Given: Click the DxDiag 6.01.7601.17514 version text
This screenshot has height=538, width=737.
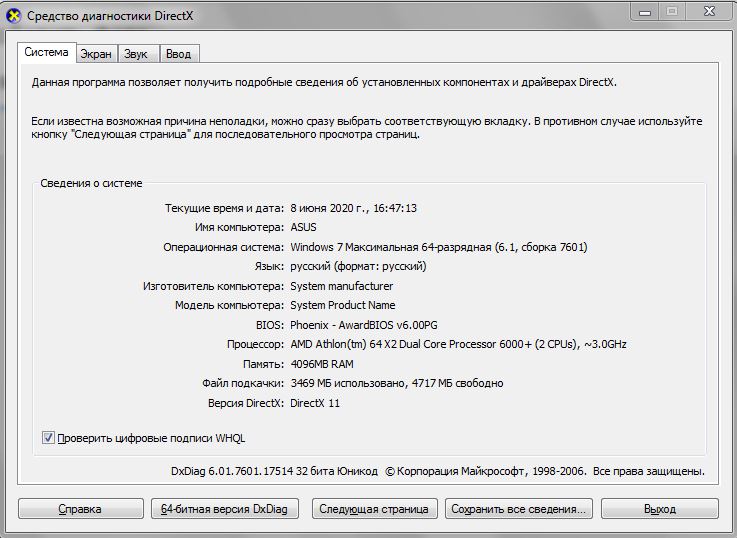Looking at the screenshot, I should coord(274,471).
